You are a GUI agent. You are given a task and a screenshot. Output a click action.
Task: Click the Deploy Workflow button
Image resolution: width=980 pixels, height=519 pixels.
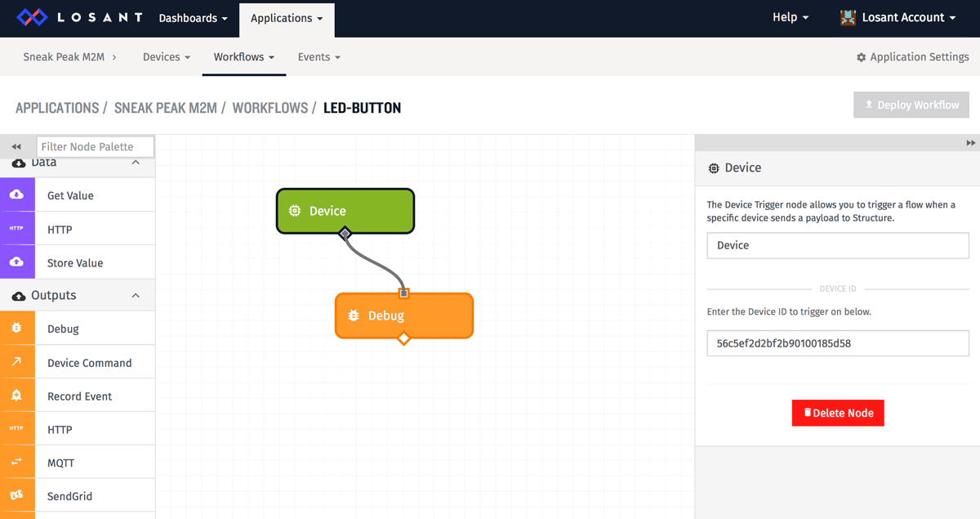coord(911,105)
